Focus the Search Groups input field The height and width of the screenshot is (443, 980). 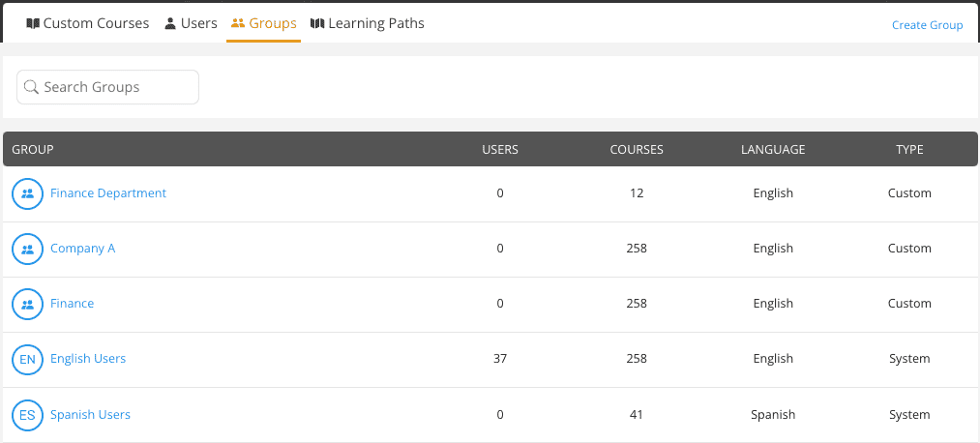[116, 87]
